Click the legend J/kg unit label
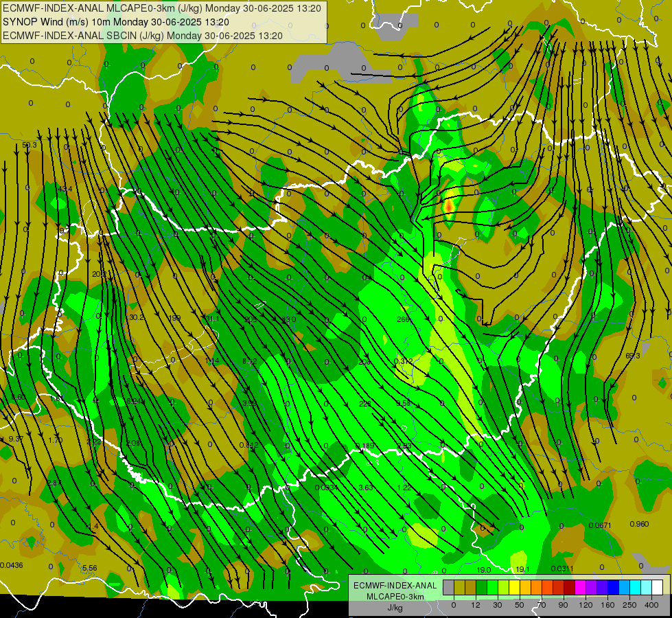Image resolution: width=672 pixels, height=618 pixels. point(395,608)
